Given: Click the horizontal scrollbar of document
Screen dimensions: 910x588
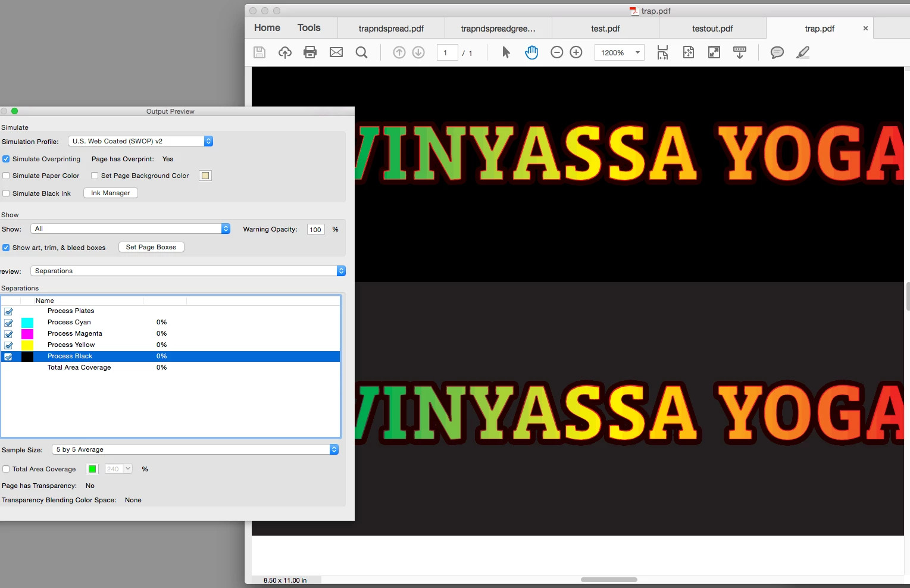Looking at the screenshot, I should click(609, 580).
